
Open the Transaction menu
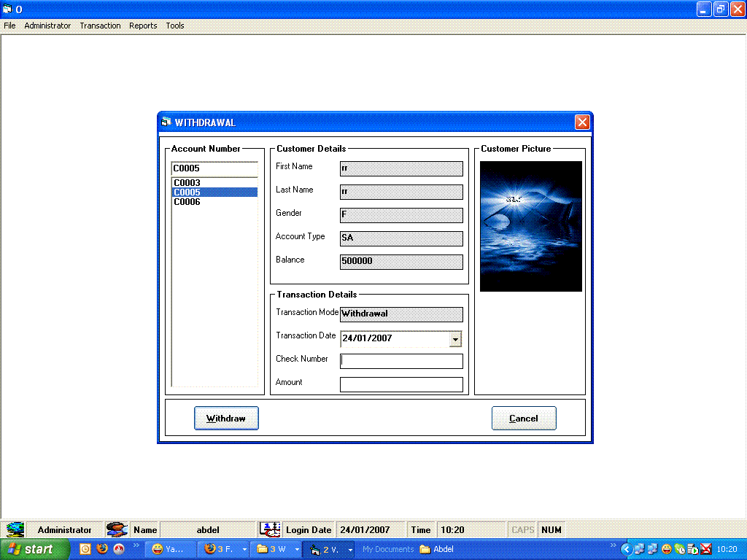click(100, 26)
